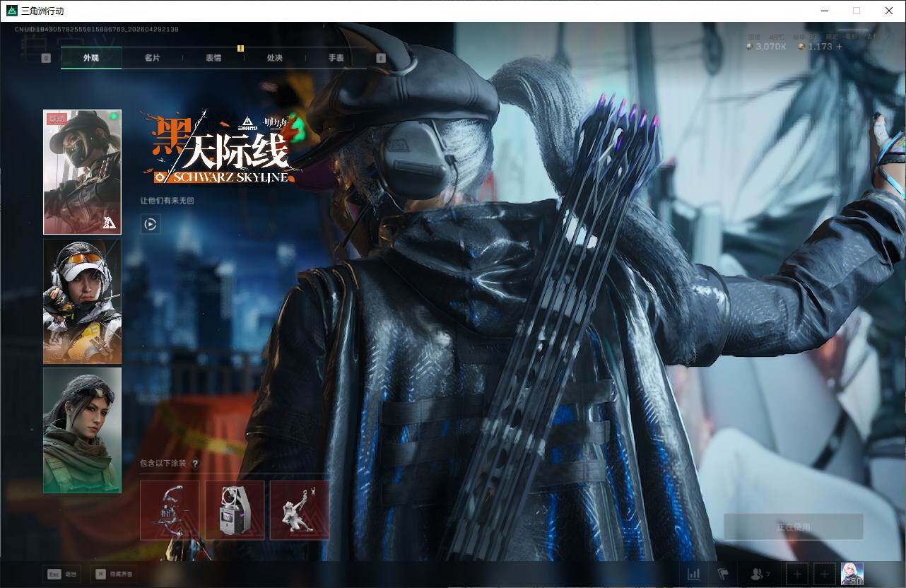This screenshot has width=906, height=588.
Task: Click the gold currency icon beside 1,173
Action: pyautogui.click(x=801, y=47)
